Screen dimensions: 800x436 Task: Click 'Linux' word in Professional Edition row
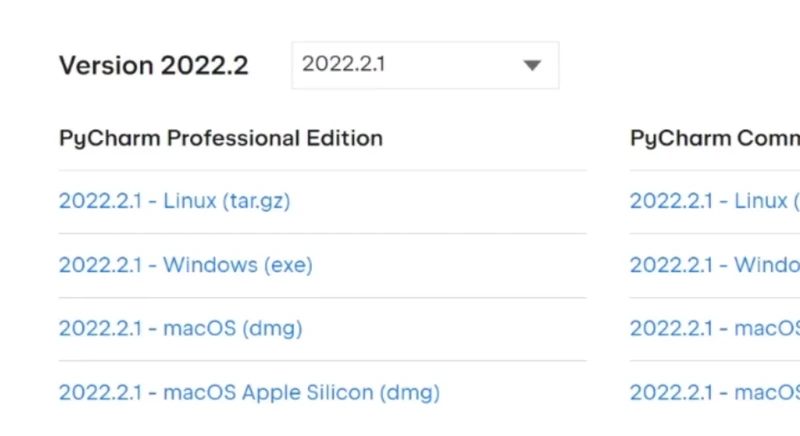(190, 201)
